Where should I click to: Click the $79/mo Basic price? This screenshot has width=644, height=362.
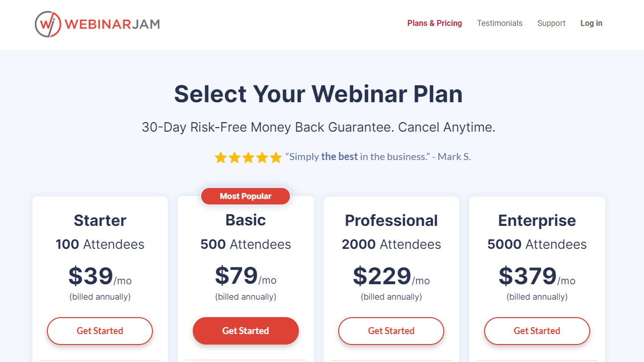click(246, 276)
